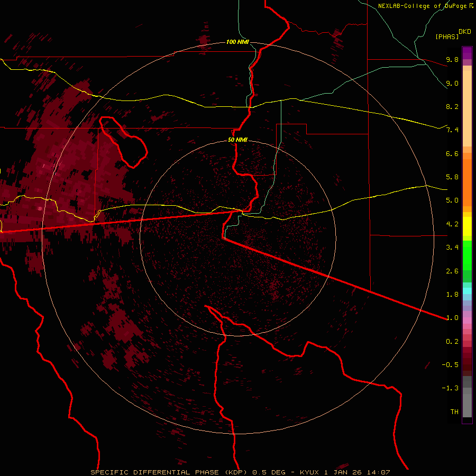The width and height of the screenshot is (476, 476).
Task: Click the DKD label above the color bar
Action: point(465,31)
